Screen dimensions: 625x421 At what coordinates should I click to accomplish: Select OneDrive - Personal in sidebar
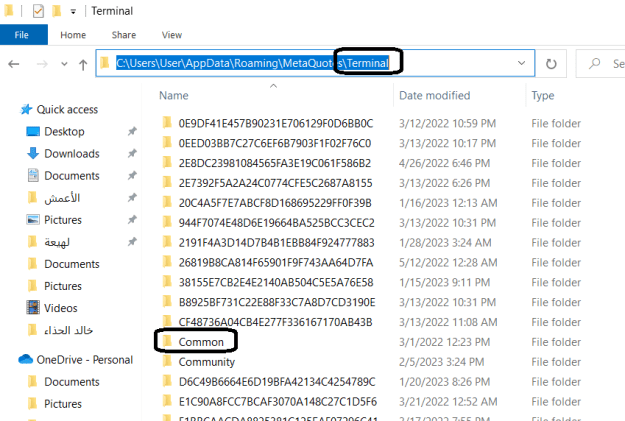click(85, 360)
